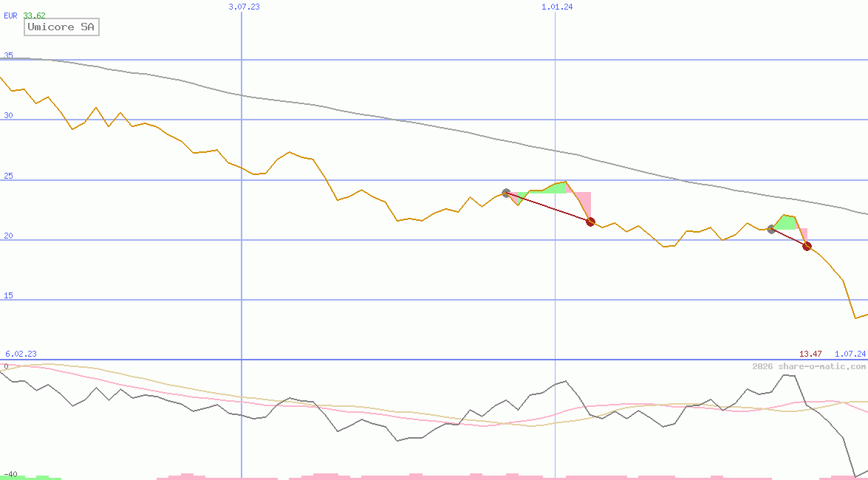Click the 0 indicator axis label

click(x=6, y=366)
